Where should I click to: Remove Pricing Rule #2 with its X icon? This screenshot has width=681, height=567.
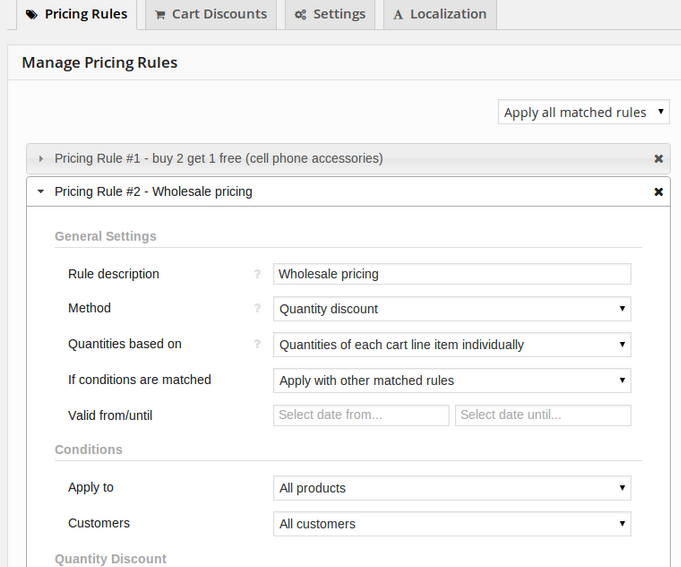[x=658, y=191]
